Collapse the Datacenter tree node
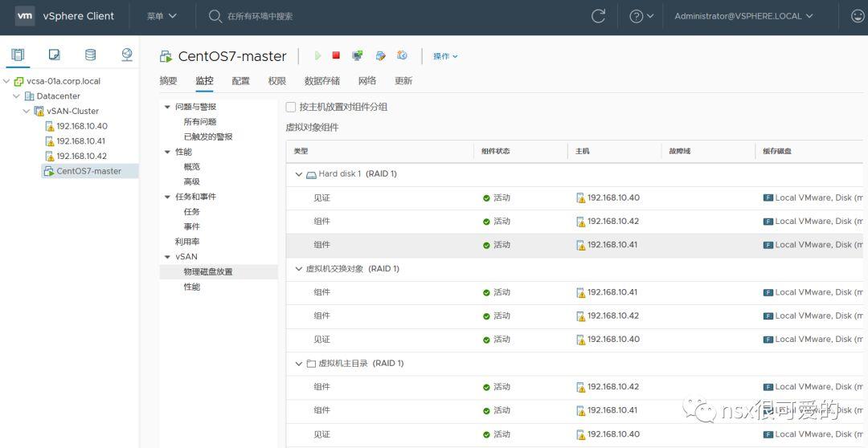Screen dimensions: 868x448 tap(16, 96)
